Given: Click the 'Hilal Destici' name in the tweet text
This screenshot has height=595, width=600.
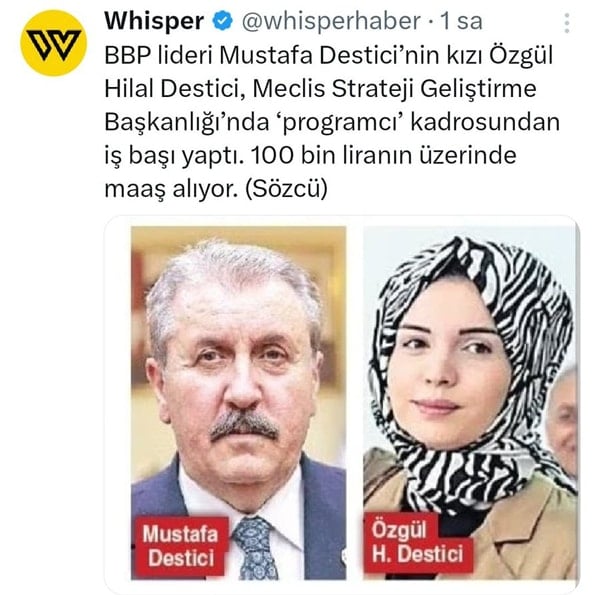Looking at the screenshot, I should click(174, 89).
